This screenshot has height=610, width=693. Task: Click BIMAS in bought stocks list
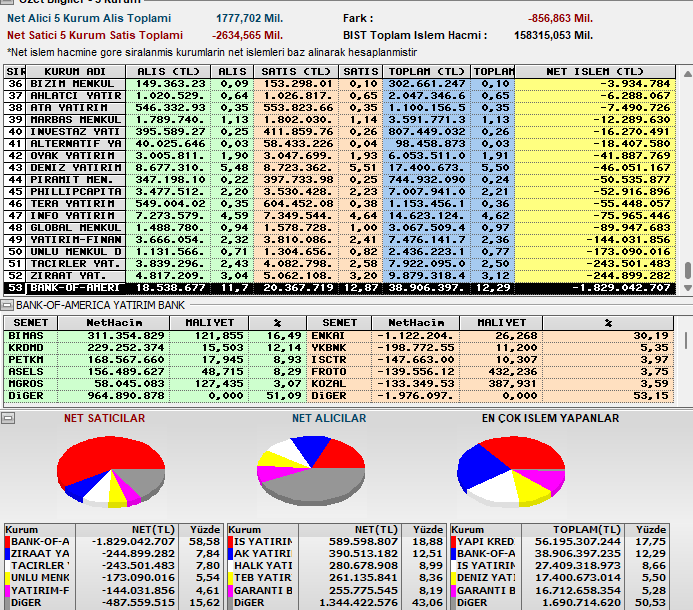(26, 336)
